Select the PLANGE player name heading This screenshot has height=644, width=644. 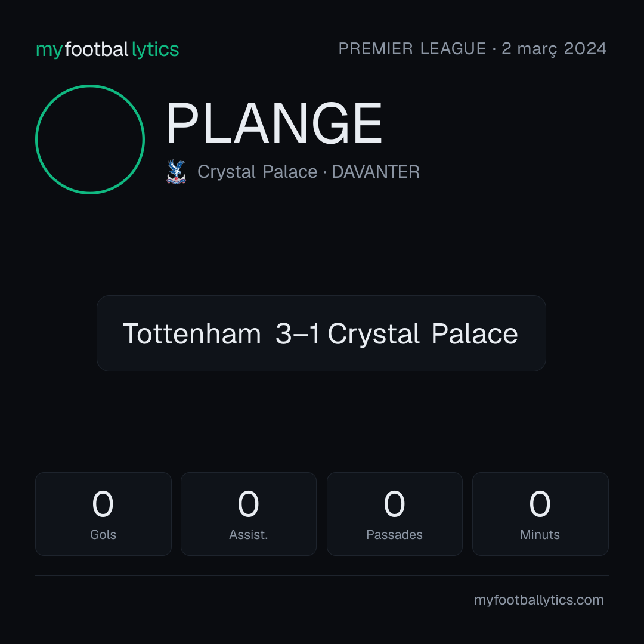[274, 123]
